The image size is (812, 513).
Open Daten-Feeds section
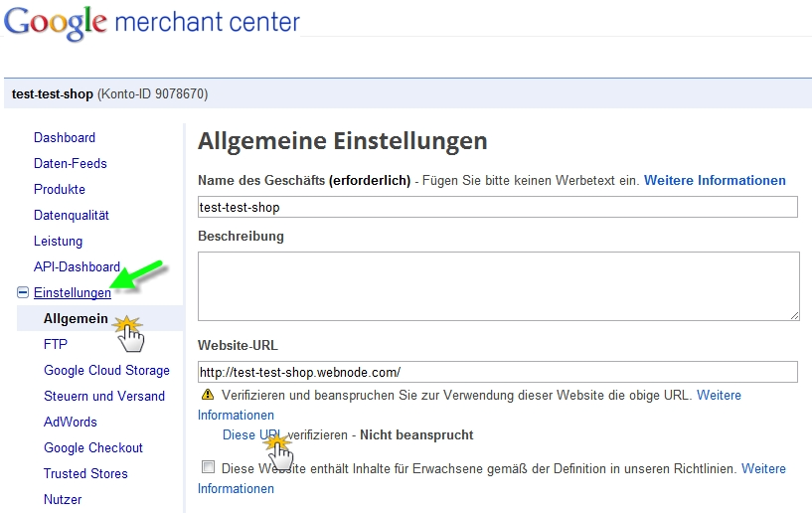tap(70, 163)
